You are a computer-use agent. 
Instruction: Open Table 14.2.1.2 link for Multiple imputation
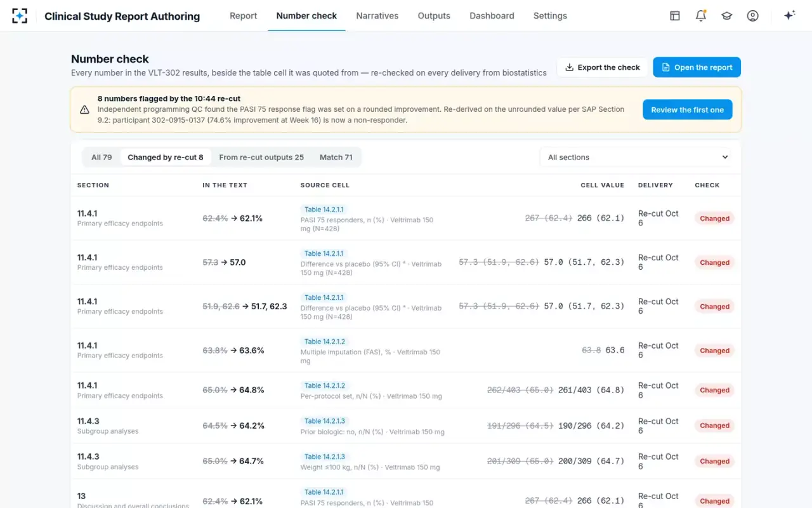(x=325, y=342)
